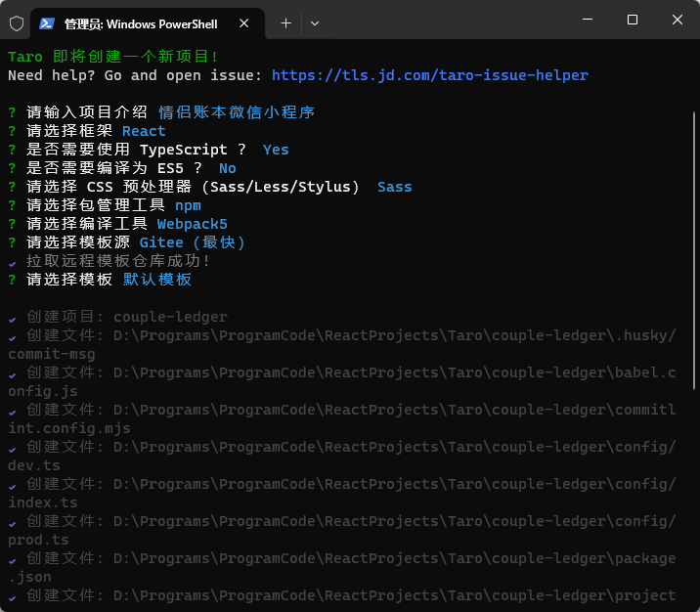The width and height of the screenshot is (700, 612).
Task: Click the checkmark before 拉取远程模板仓库成功
Action: pos(12,263)
